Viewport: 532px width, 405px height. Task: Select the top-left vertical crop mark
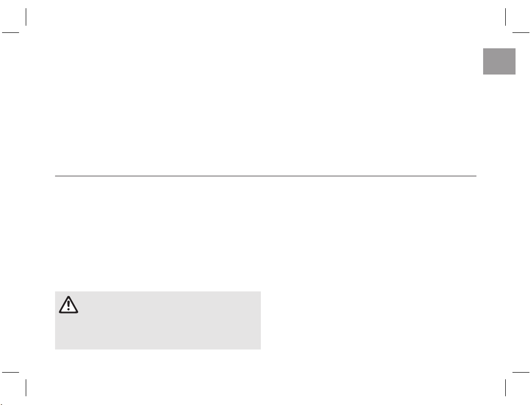coord(26,17)
